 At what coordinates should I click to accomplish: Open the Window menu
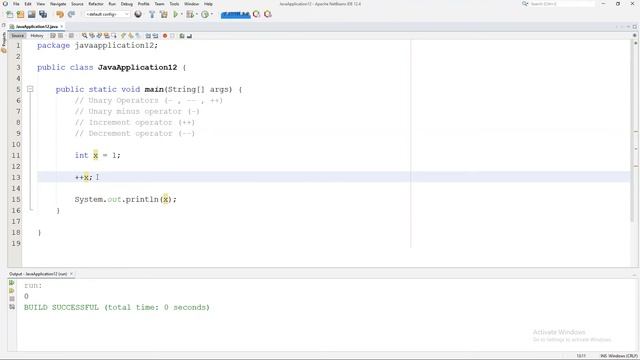191,4
